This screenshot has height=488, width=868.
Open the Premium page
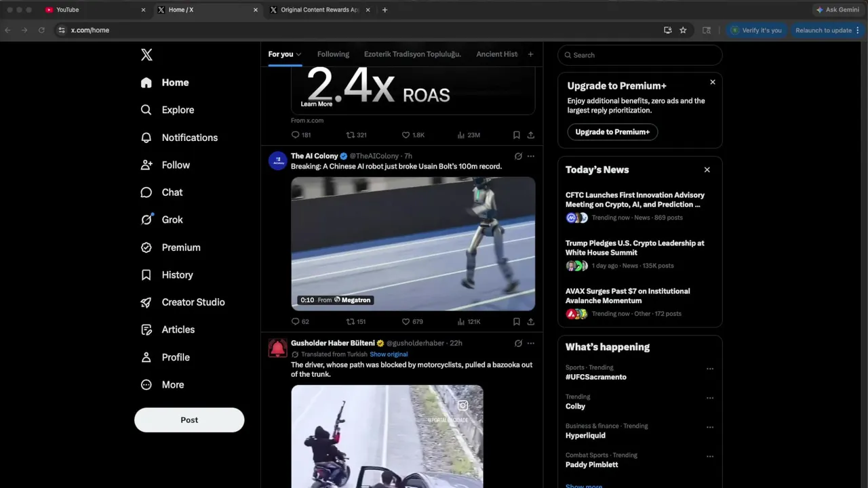point(170,247)
